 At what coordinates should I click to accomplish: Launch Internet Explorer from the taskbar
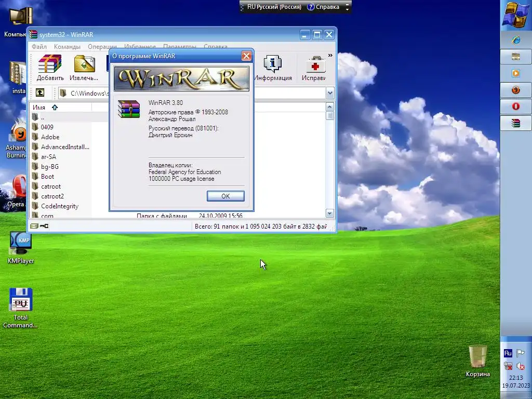516,40
